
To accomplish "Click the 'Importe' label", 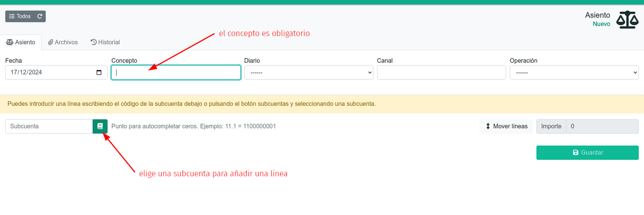I will click(x=551, y=126).
